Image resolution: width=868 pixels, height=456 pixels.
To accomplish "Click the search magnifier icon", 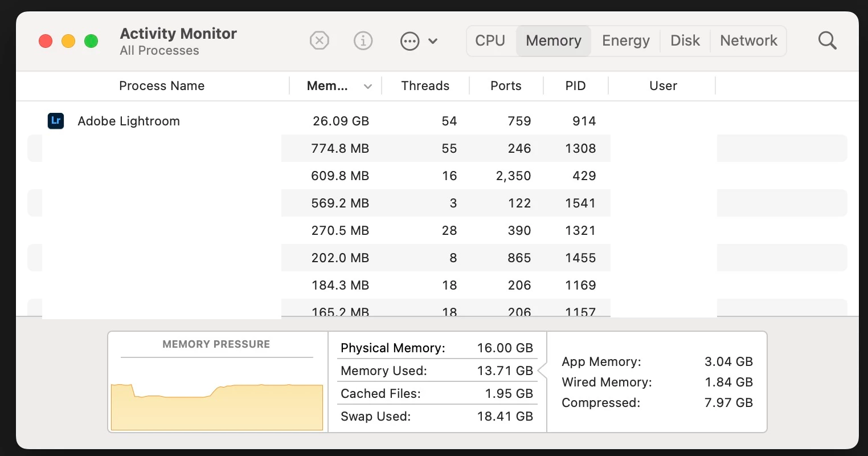I will (827, 41).
